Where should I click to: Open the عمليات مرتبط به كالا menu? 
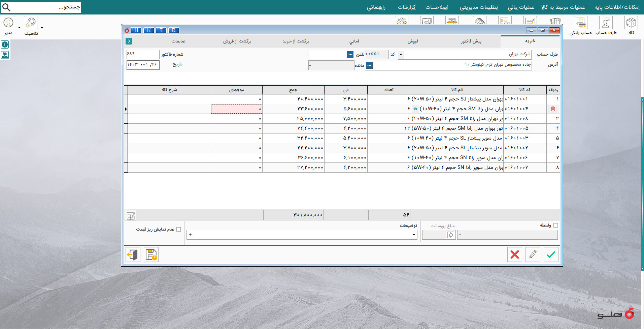[563, 7]
